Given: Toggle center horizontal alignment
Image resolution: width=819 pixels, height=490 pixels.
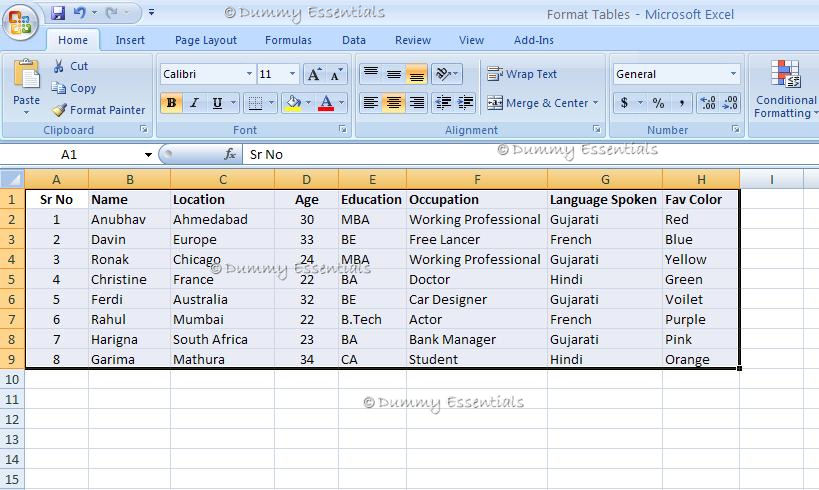Looking at the screenshot, I should coord(394,103).
